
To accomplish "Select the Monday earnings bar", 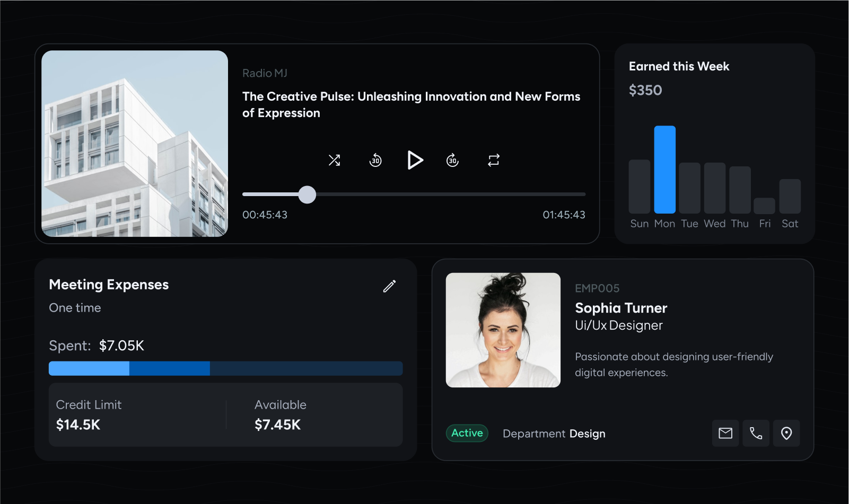I will (x=664, y=170).
